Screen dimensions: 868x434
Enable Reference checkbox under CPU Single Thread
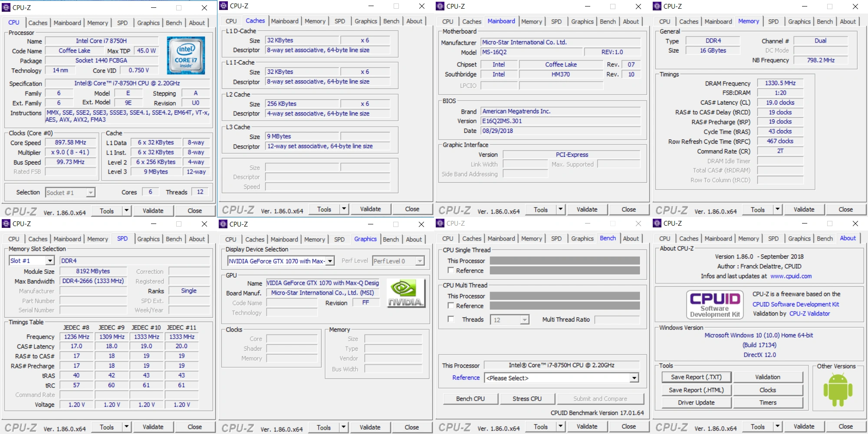451,270
